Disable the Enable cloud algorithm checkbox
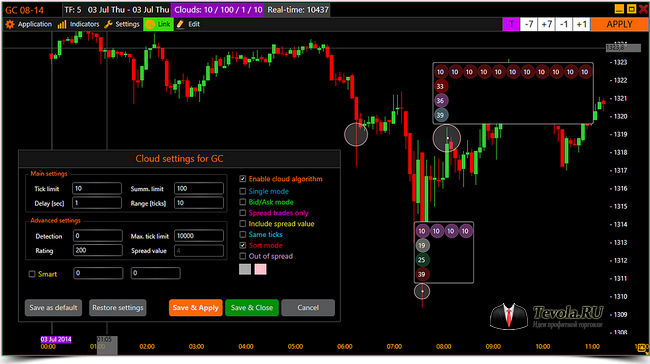Screen dimensions: 650x364 pos(243,179)
